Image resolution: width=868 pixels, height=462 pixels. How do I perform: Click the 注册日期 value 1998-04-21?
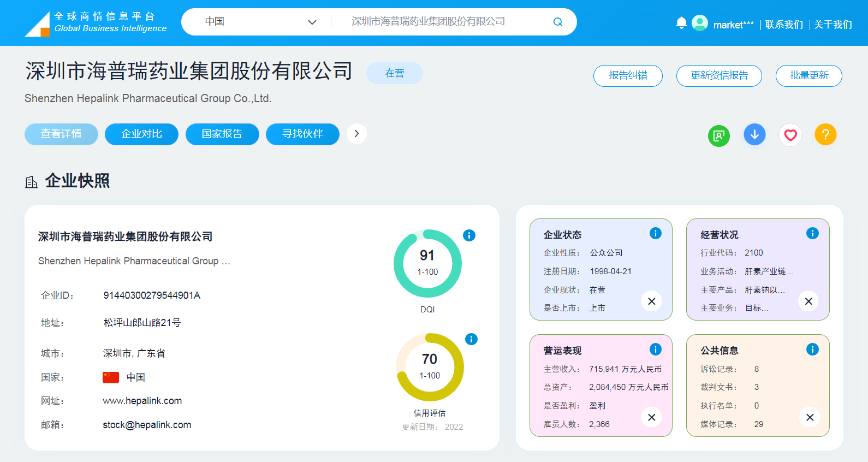coord(611,271)
